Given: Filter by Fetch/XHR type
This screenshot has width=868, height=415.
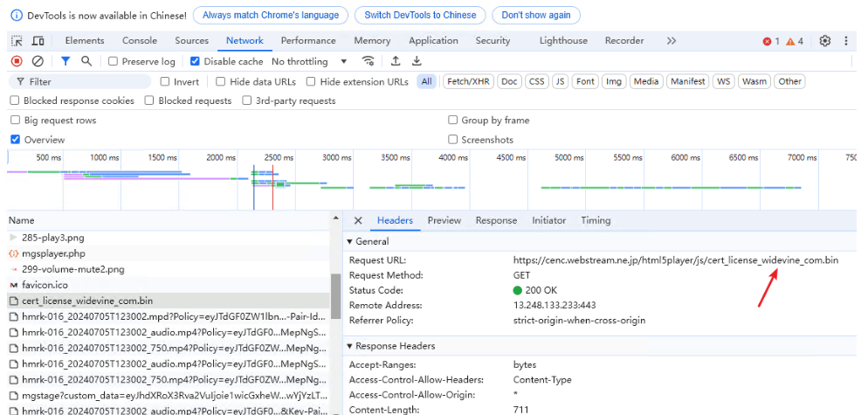Looking at the screenshot, I should (468, 81).
